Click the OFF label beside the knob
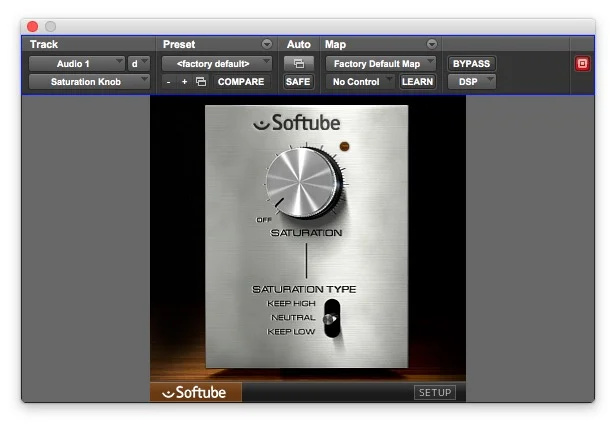This screenshot has width=615, height=427. (x=264, y=220)
